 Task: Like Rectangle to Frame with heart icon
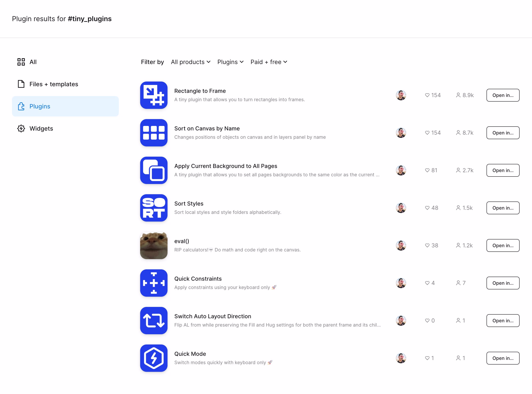pyautogui.click(x=427, y=95)
